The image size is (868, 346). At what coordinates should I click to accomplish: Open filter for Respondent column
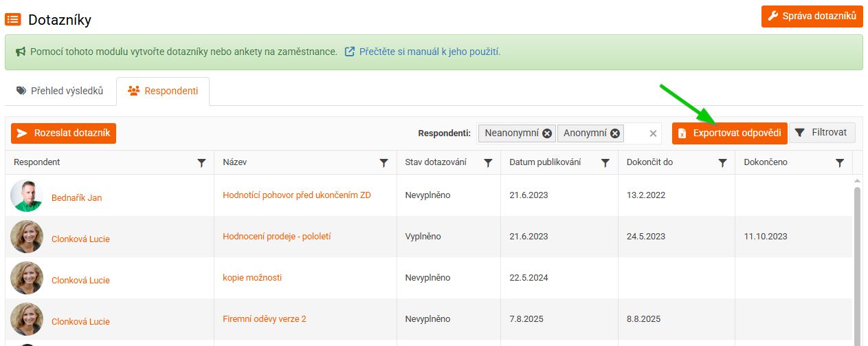pyautogui.click(x=201, y=163)
